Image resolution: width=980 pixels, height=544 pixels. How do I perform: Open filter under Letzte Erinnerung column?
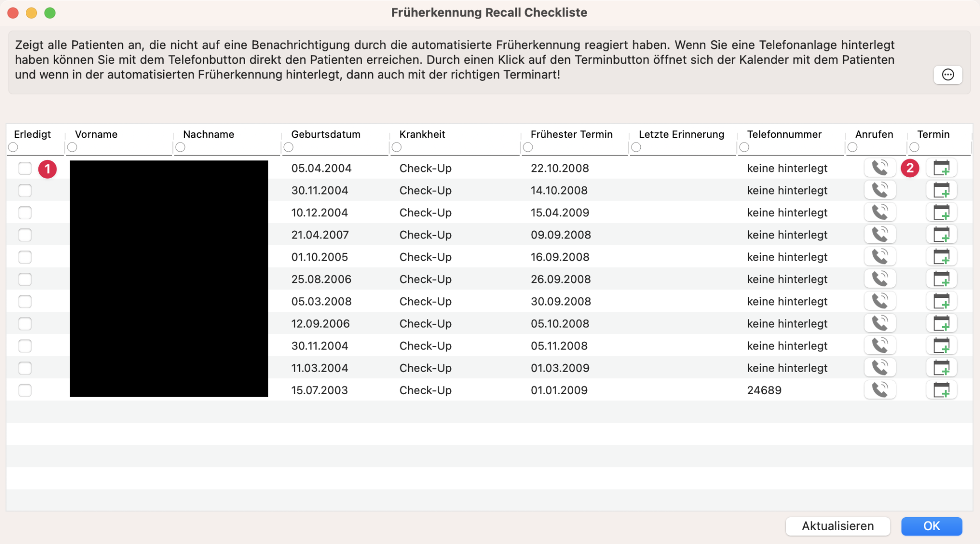[636, 147]
